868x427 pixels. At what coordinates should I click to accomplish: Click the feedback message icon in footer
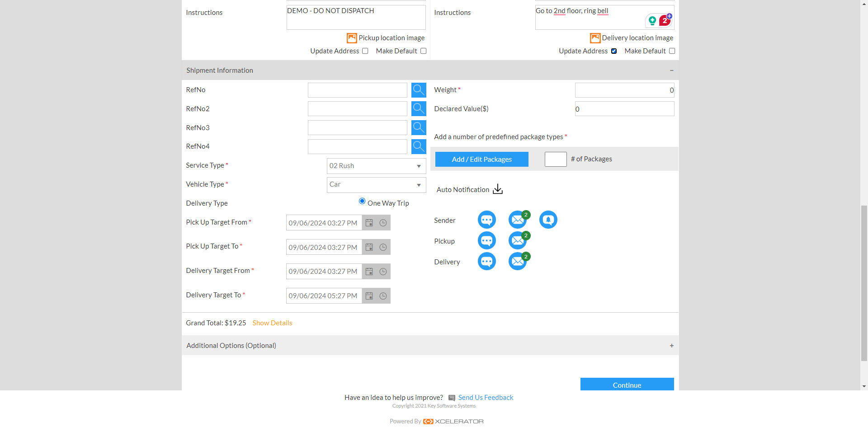click(x=452, y=398)
